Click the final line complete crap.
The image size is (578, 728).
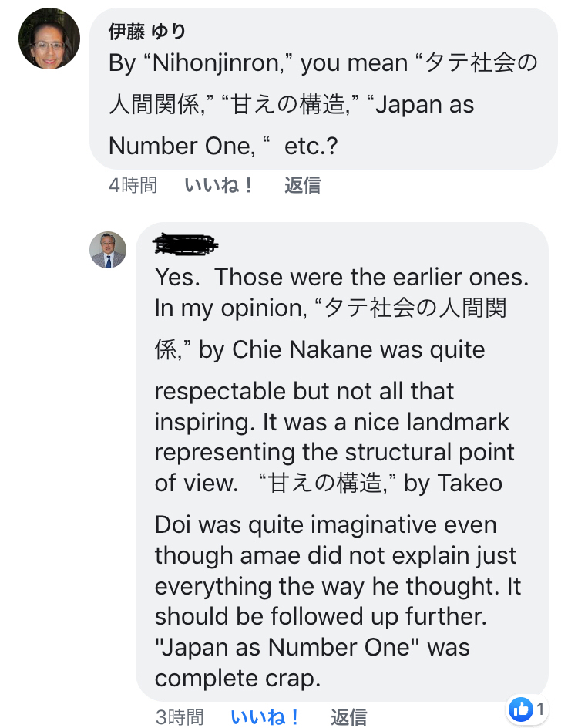[x=237, y=679]
